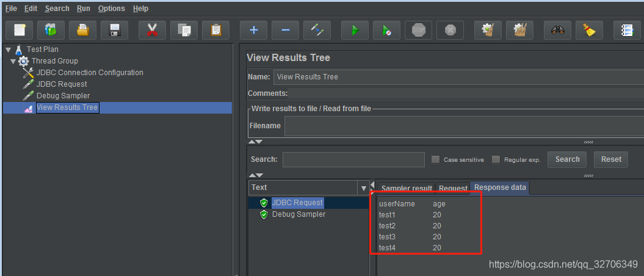Click the Shutdown round X icon
This screenshot has height=276, width=644.
pyautogui.click(x=450, y=30)
